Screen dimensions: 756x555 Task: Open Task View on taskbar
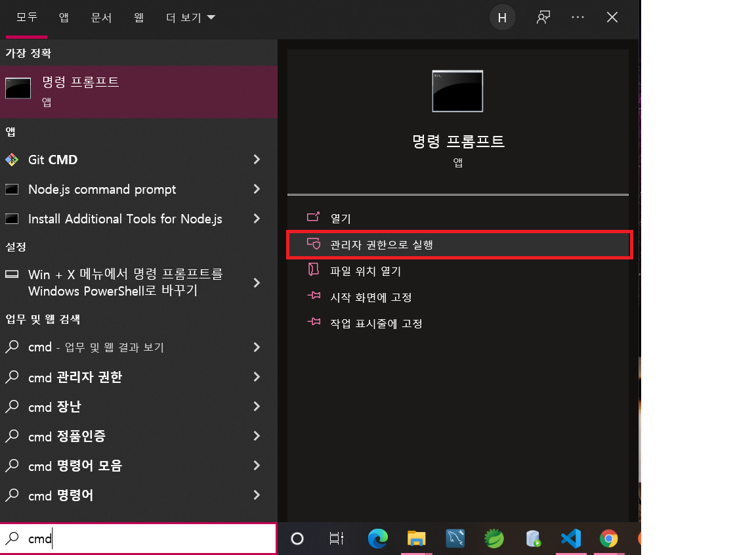click(x=336, y=539)
